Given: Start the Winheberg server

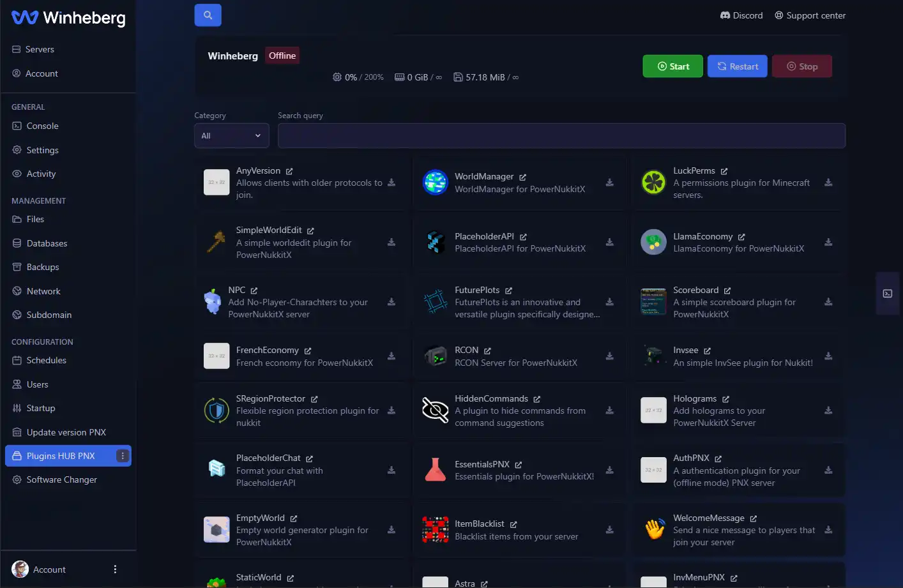Looking at the screenshot, I should coord(672,66).
